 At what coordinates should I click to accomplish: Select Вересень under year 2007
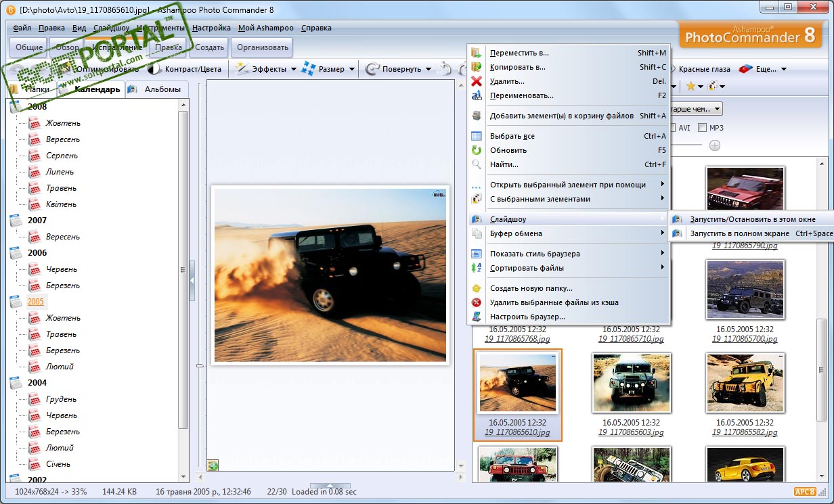click(63, 237)
